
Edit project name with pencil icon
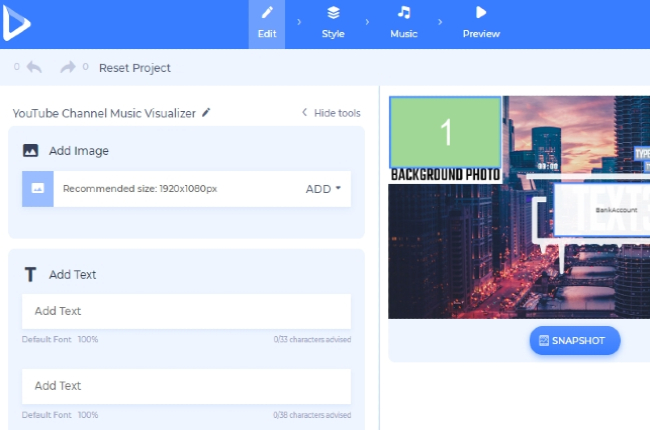206,112
